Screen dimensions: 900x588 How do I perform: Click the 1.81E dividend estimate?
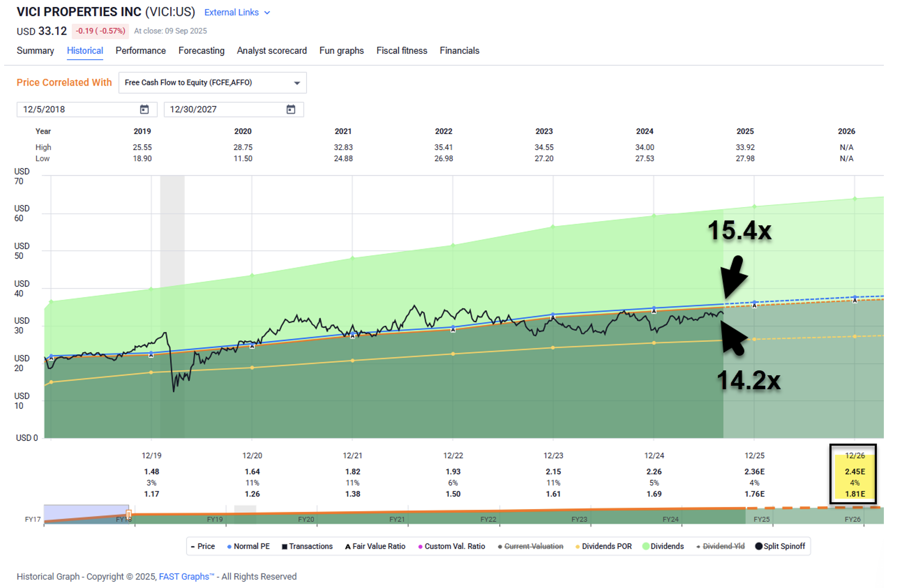coord(855,494)
